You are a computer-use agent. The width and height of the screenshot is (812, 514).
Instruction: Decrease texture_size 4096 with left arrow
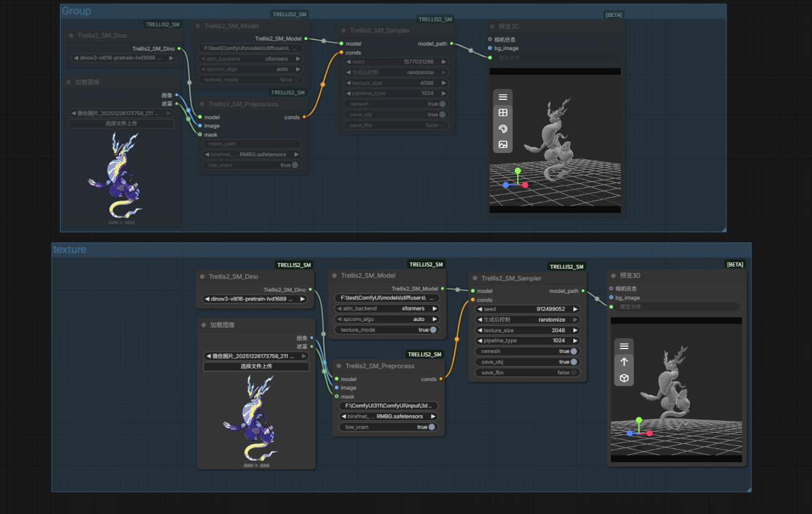(349, 83)
